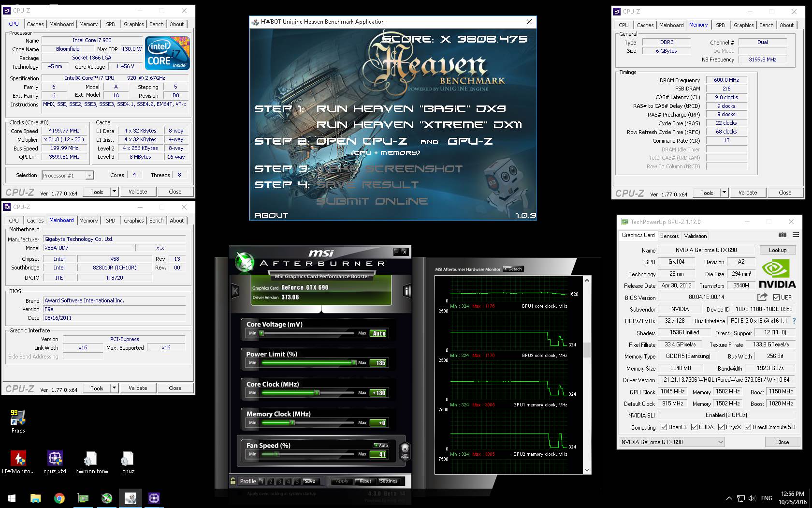
Task: Select Afterburner profile slot 2
Action: pos(271,481)
